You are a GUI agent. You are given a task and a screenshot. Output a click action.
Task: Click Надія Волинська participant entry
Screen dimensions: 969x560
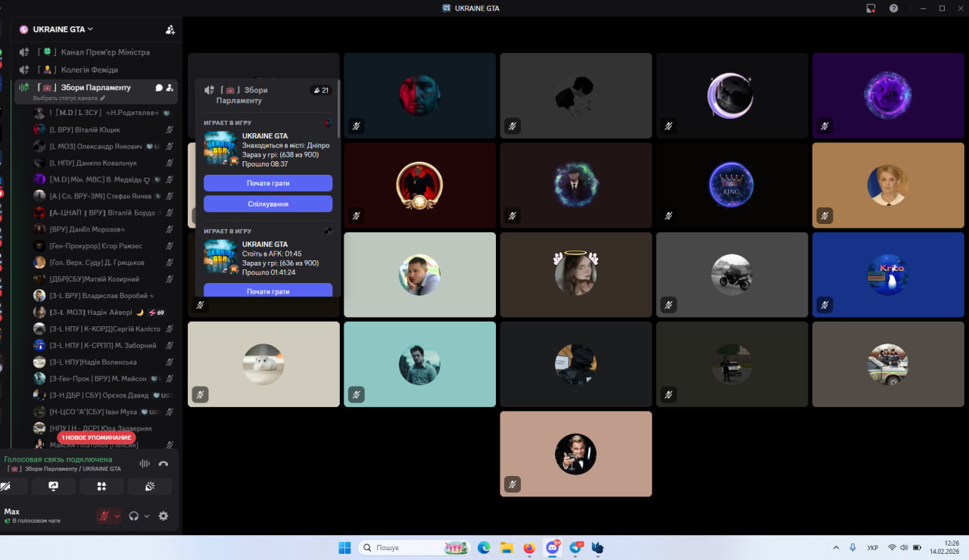pyautogui.click(x=104, y=362)
